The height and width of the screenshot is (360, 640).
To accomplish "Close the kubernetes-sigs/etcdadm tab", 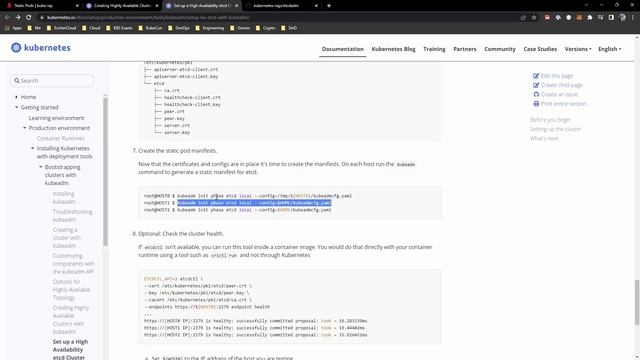I will pyautogui.click(x=316, y=6).
